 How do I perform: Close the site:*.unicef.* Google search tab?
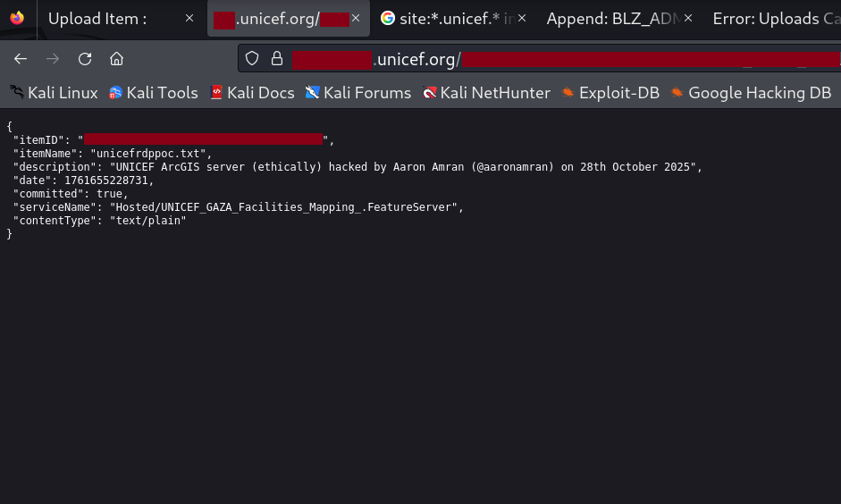(522, 18)
